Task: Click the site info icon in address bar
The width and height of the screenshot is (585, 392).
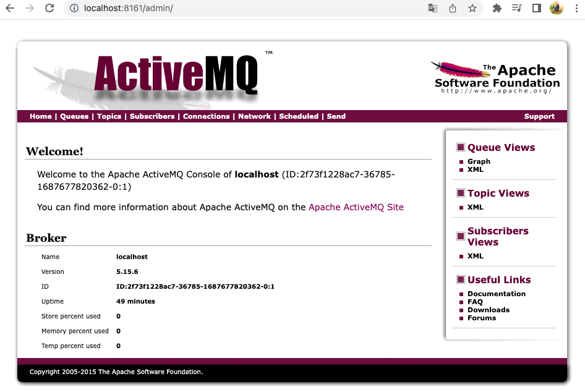Action: (74, 8)
